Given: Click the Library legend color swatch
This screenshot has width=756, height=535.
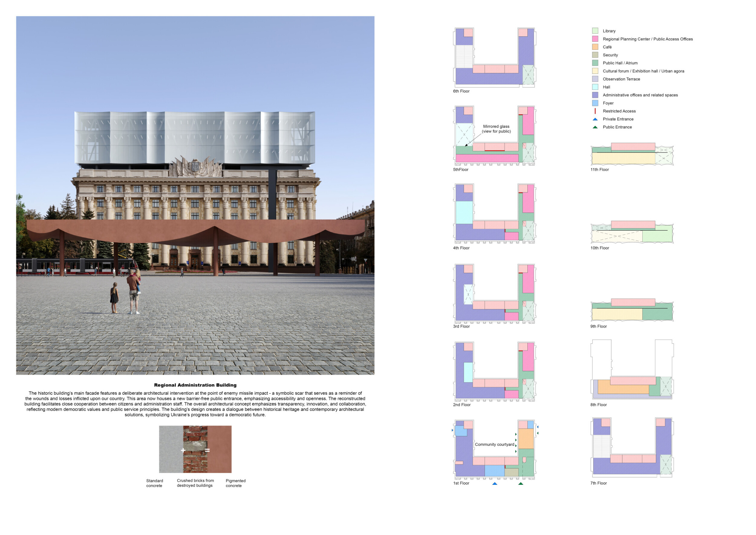Looking at the screenshot, I should coord(595,31).
